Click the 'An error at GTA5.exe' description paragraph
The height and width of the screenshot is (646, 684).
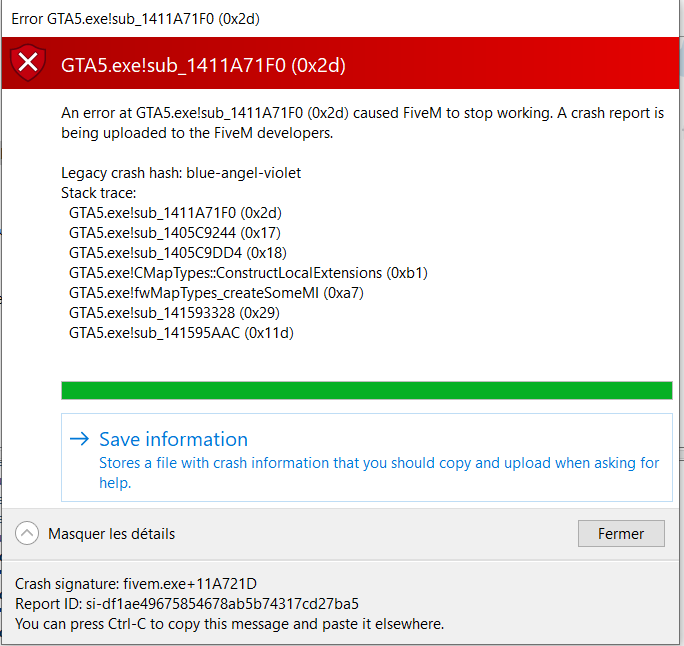pyautogui.click(x=363, y=123)
